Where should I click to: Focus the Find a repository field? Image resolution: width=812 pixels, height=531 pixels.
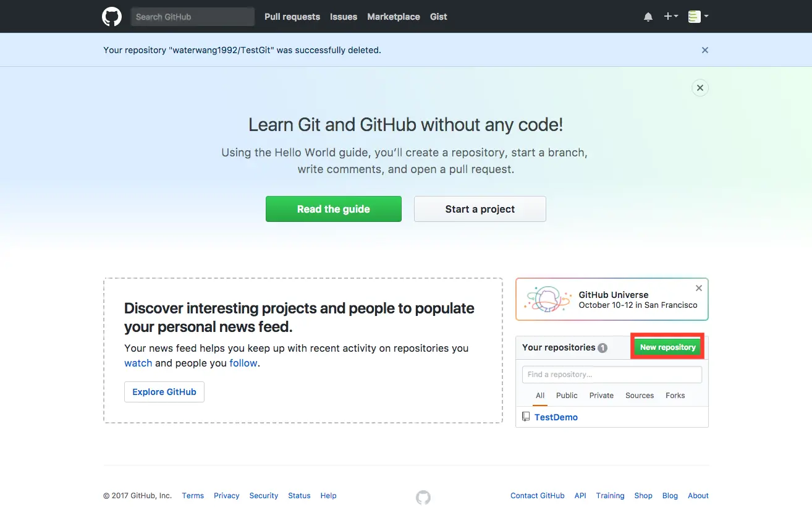612,375
